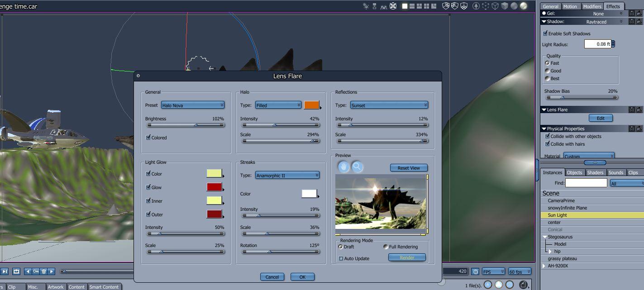Click the crosshair icon beside frame 420
This screenshot has height=290, width=644.
[475, 271]
